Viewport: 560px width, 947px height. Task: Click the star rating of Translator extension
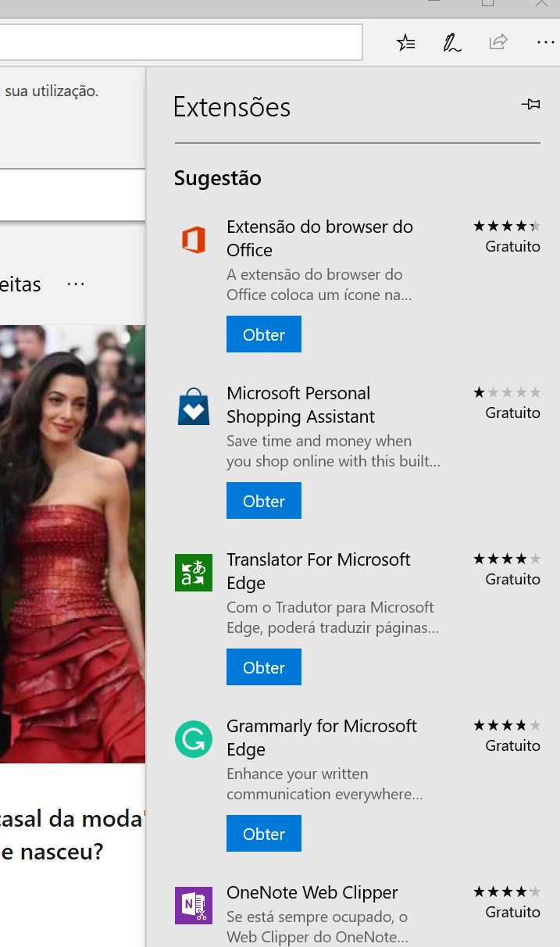(x=506, y=559)
